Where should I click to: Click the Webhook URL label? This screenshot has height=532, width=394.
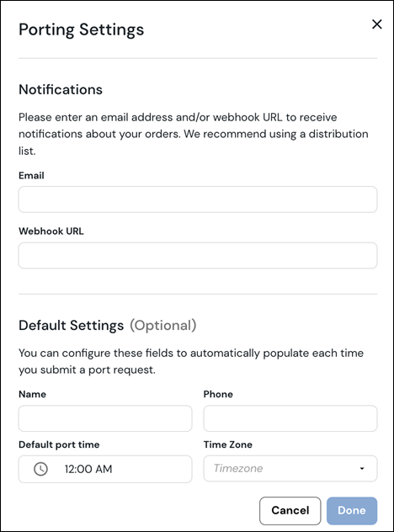pyautogui.click(x=51, y=231)
